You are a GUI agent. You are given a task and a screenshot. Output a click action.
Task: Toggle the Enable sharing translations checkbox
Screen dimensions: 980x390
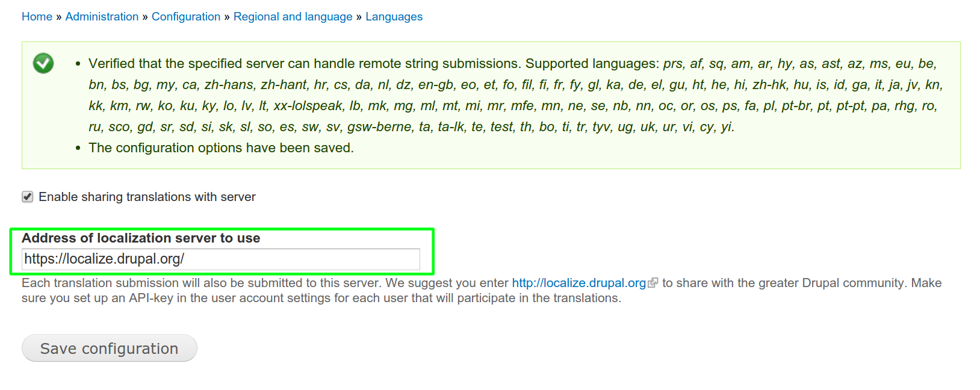[x=28, y=197]
